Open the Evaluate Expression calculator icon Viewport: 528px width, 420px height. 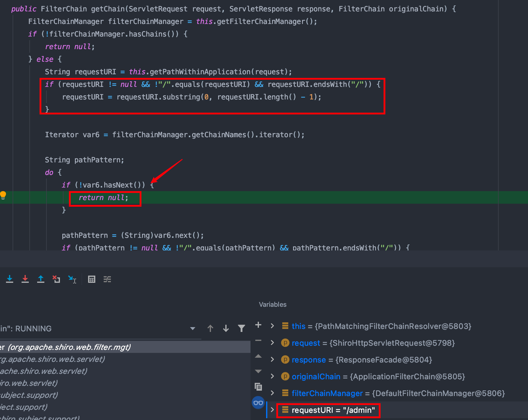point(92,279)
